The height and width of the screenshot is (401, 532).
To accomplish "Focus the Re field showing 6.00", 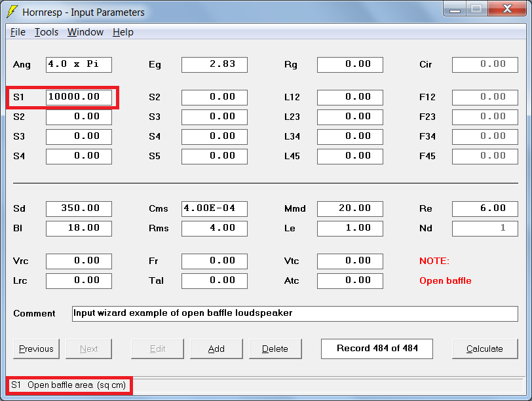I will (x=485, y=208).
